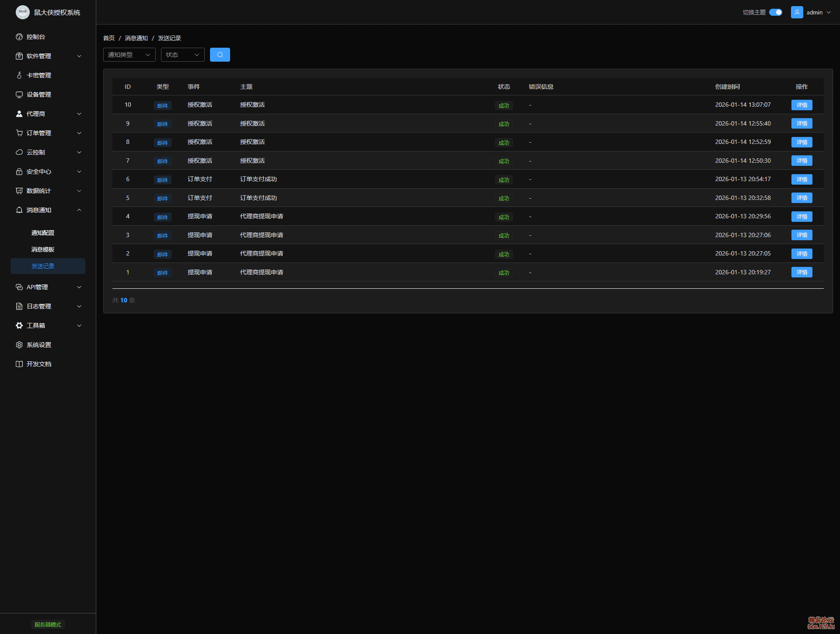Click 消息通知 breadcrumb link
This screenshot has width=840, height=634.
(x=136, y=38)
